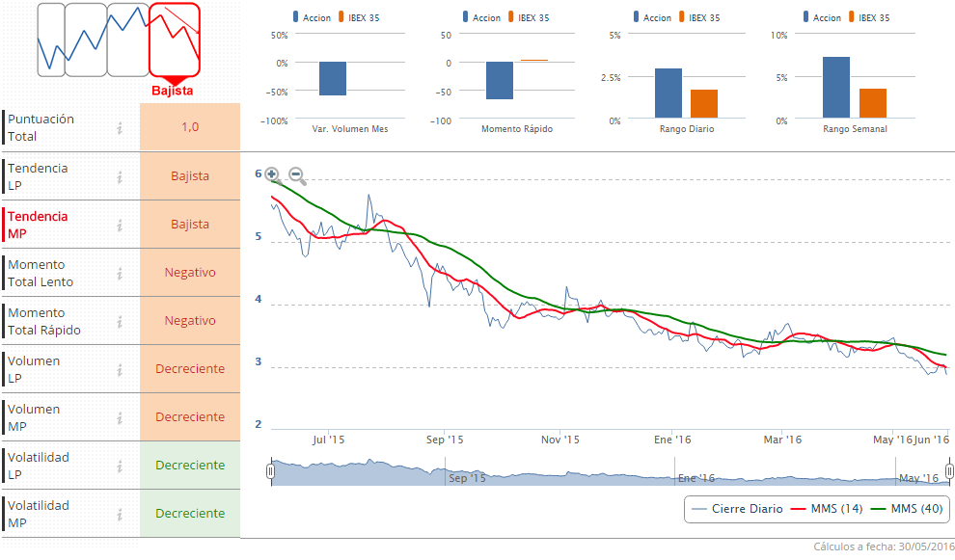Open info icon for Volatilidad MP
This screenshot has width=955, height=560.
click(120, 515)
